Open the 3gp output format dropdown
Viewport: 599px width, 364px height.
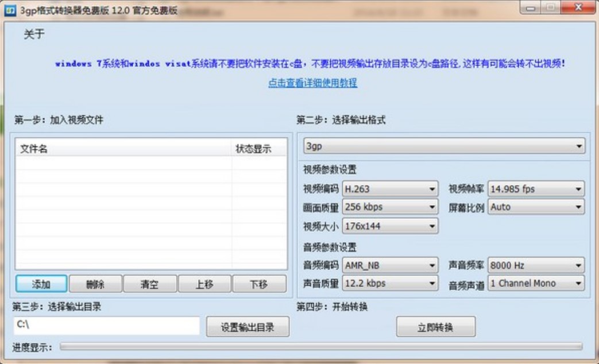point(444,146)
